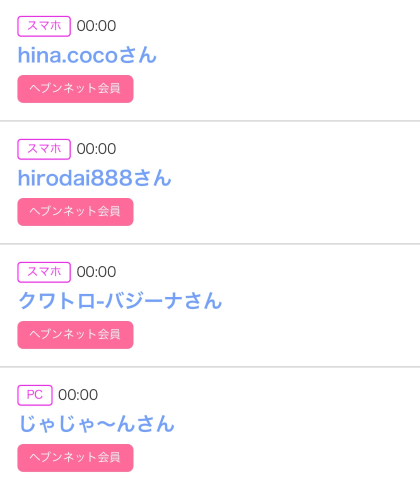Click blank area right of hina.cocoさん name
Image resolution: width=420 pixels, height=480 pixels.
tap(288, 55)
